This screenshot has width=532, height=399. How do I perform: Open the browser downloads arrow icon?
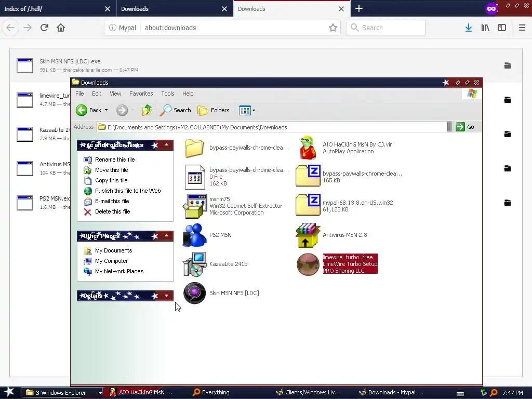[469, 28]
